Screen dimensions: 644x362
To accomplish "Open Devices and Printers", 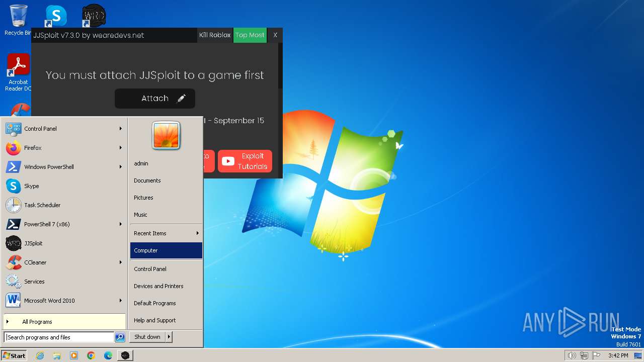I will pos(166,286).
